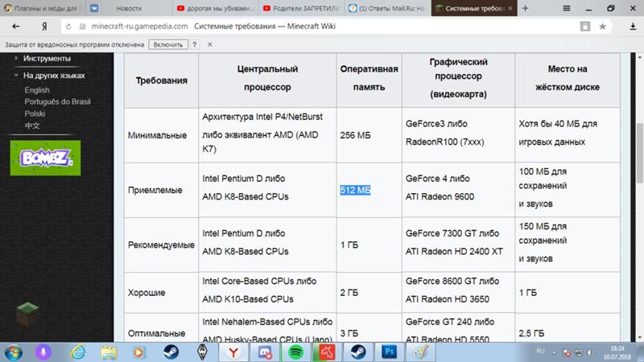Screen dimensions: 644x362
Task: Launch the Alice voice assistant taskbar icon
Action: coord(43,352)
